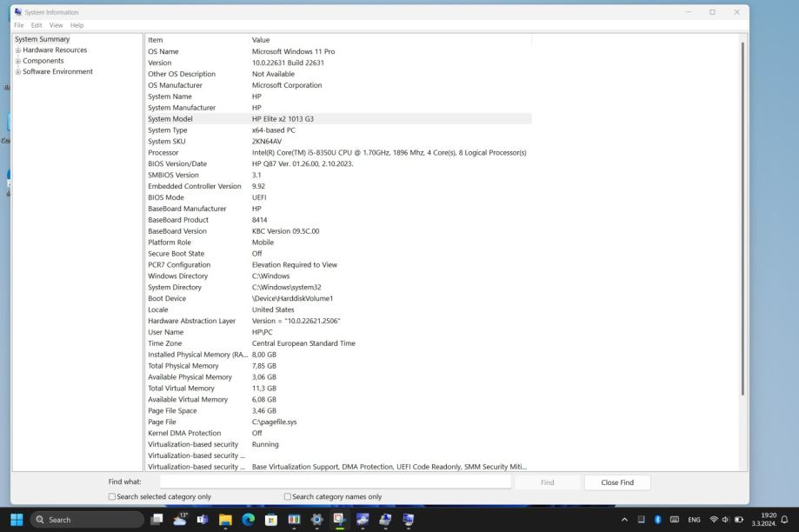799x532 pixels.
Task: Enable Search category names only checkbox
Action: click(x=288, y=496)
